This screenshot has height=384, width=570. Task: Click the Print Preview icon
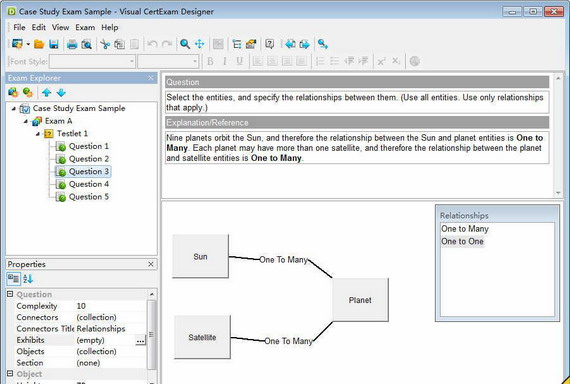(x=87, y=44)
